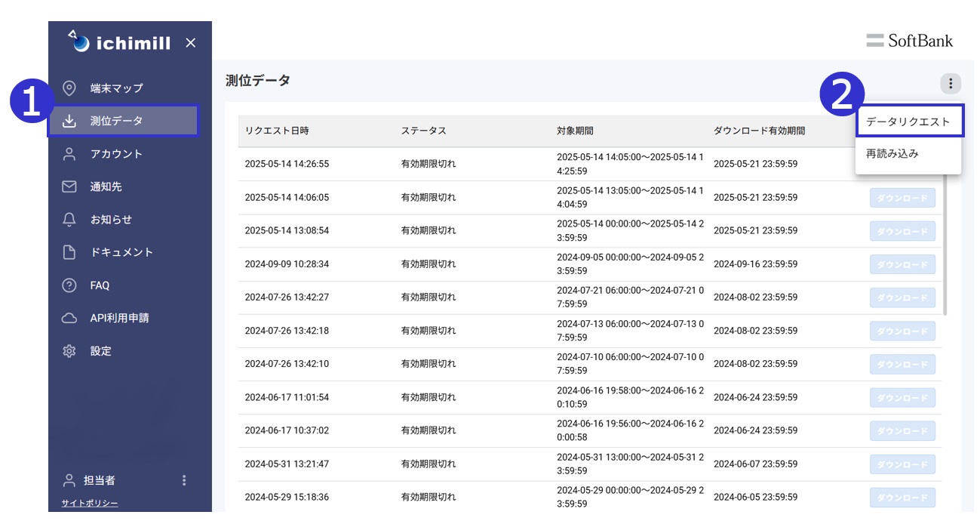Screen dimensions: 980x524
Task: Open お知らせ via the bell icon
Action: pos(69,219)
